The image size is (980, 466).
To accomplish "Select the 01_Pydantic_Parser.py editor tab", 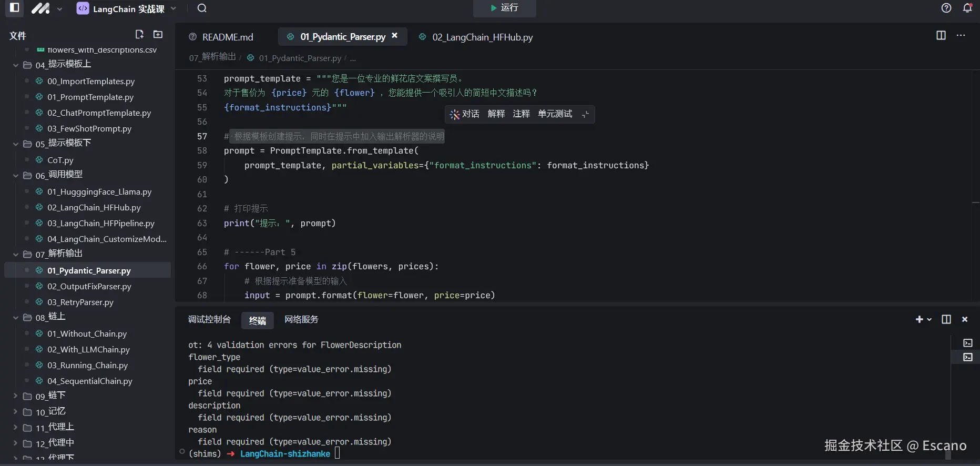I will (x=342, y=37).
